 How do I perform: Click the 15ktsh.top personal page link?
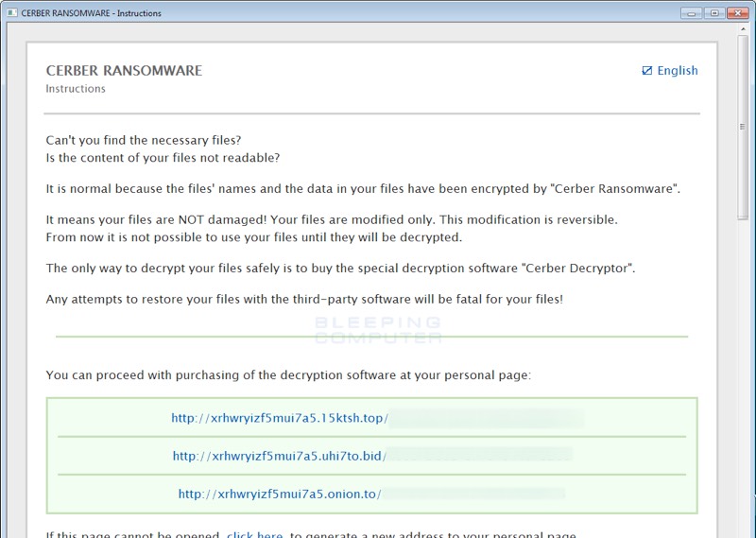pos(280,418)
